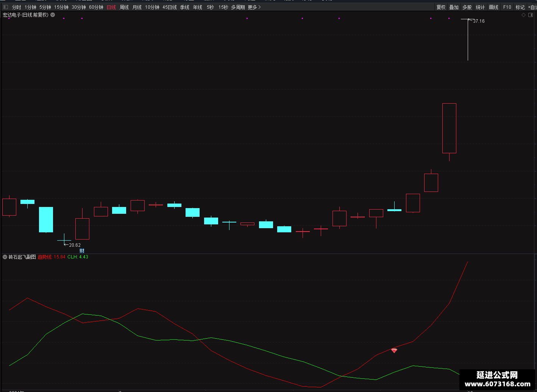Viewport: 537px width, 392px height.
Task: Select the 60分钟 period tab
Action: pyautogui.click(x=96, y=7)
